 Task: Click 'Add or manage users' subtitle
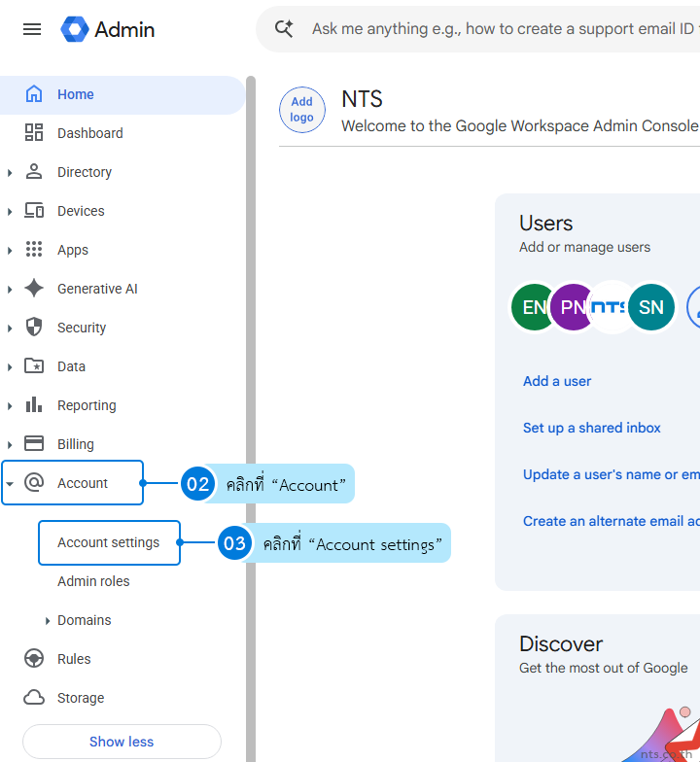pyautogui.click(x=584, y=247)
